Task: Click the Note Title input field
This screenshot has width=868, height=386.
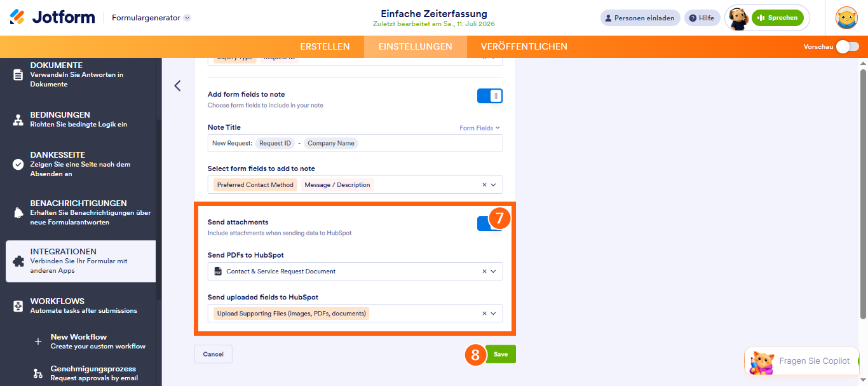Action: [355, 143]
